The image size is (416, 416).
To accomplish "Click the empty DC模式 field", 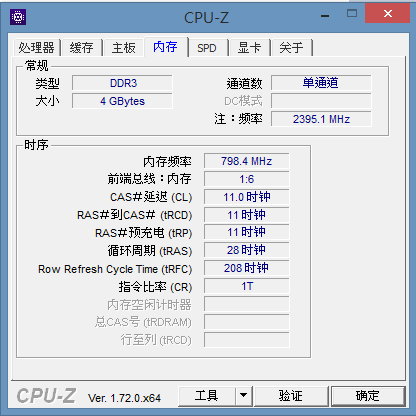I will pos(321,101).
